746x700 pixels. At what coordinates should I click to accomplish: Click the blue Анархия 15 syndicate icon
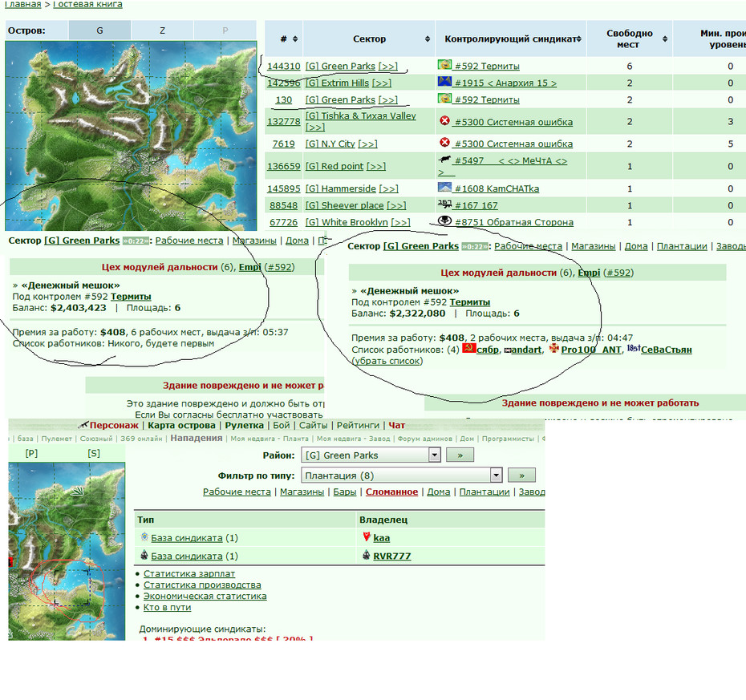pyautogui.click(x=444, y=82)
